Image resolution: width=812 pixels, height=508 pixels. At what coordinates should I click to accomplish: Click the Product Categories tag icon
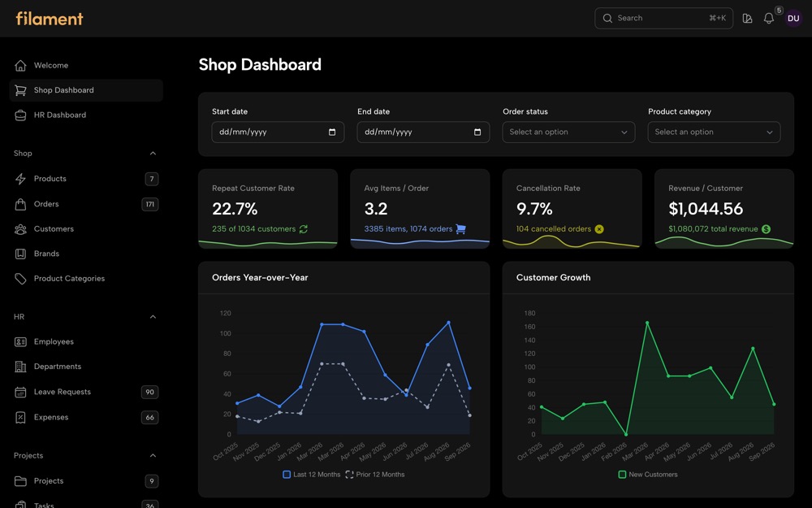pos(20,279)
